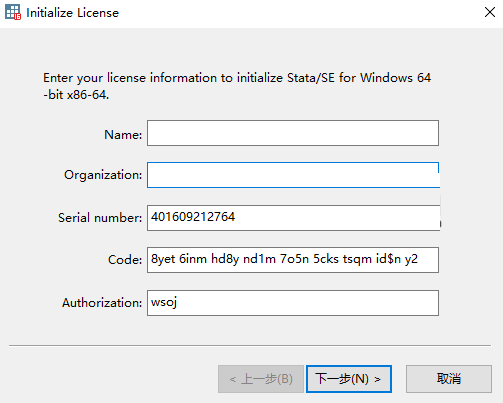503x403 pixels.
Task: Click the Organization: label
Action: 103,175
